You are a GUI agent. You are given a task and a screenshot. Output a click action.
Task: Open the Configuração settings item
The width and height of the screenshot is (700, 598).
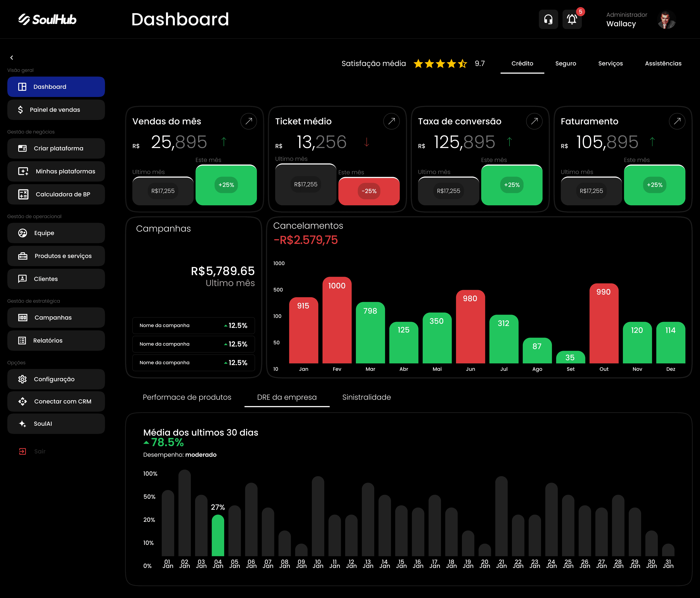(x=56, y=379)
